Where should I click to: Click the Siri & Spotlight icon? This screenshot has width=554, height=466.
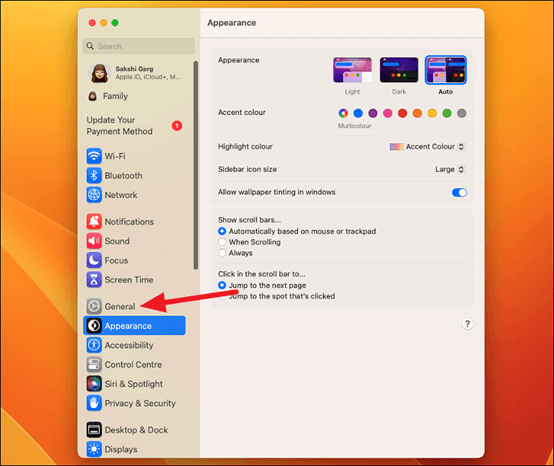pyautogui.click(x=94, y=384)
